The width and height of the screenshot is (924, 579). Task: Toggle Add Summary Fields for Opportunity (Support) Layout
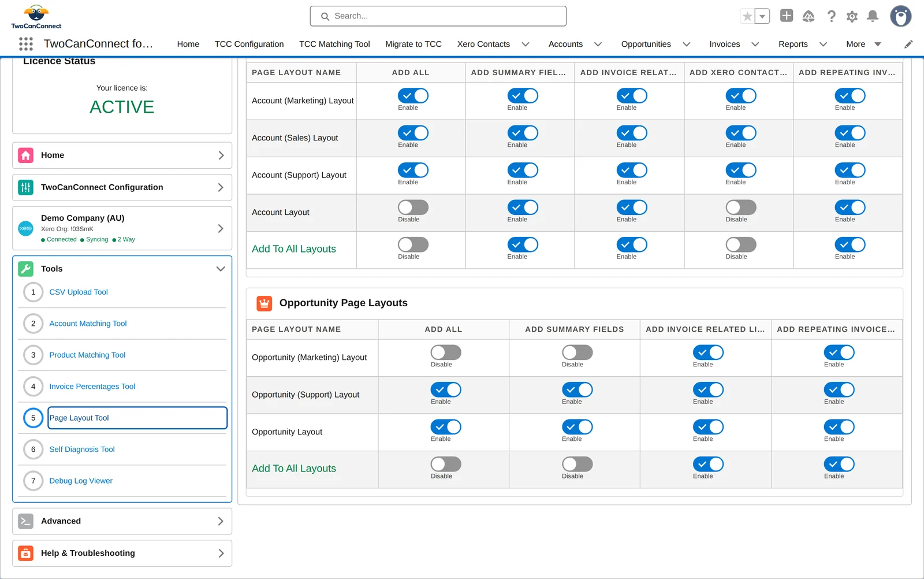[577, 390]
